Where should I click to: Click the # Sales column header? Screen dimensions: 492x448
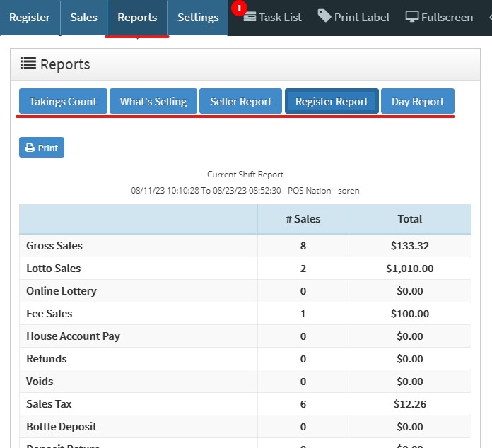(x=303, y=218)
